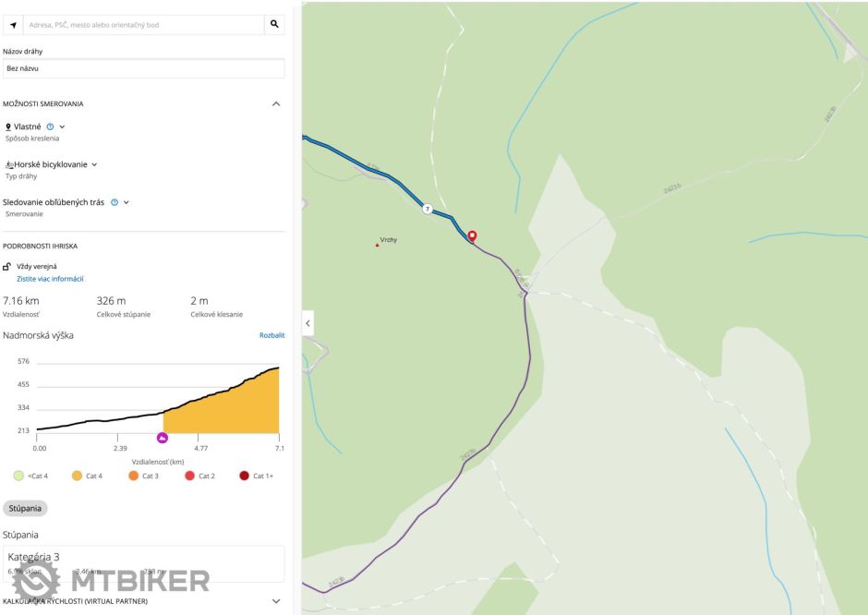The width and height of the screenshot is (868, 615).
Task: Expand Kalkulačka rýchlosti (Virtual Partner) section
Action: 275,601
